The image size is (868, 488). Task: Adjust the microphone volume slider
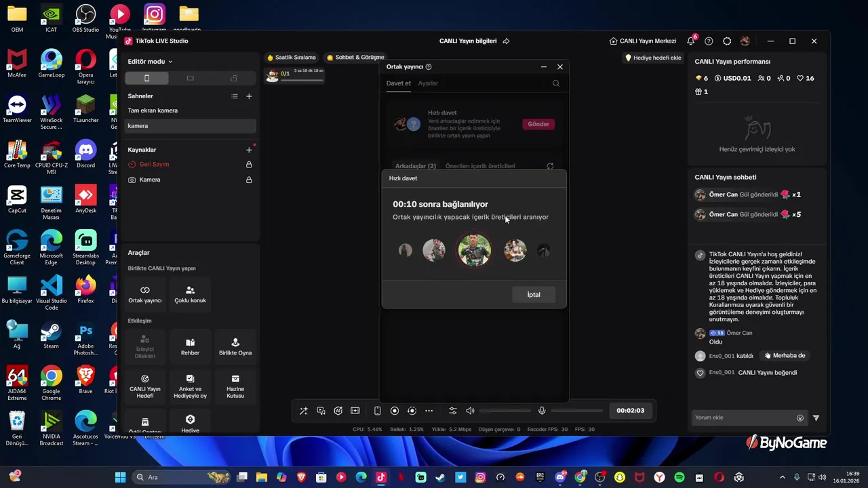coord(576,411)
